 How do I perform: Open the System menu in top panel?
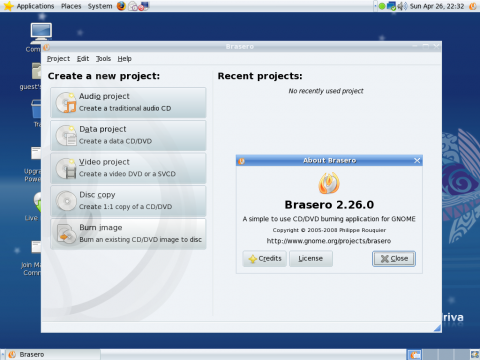point(100,6)
